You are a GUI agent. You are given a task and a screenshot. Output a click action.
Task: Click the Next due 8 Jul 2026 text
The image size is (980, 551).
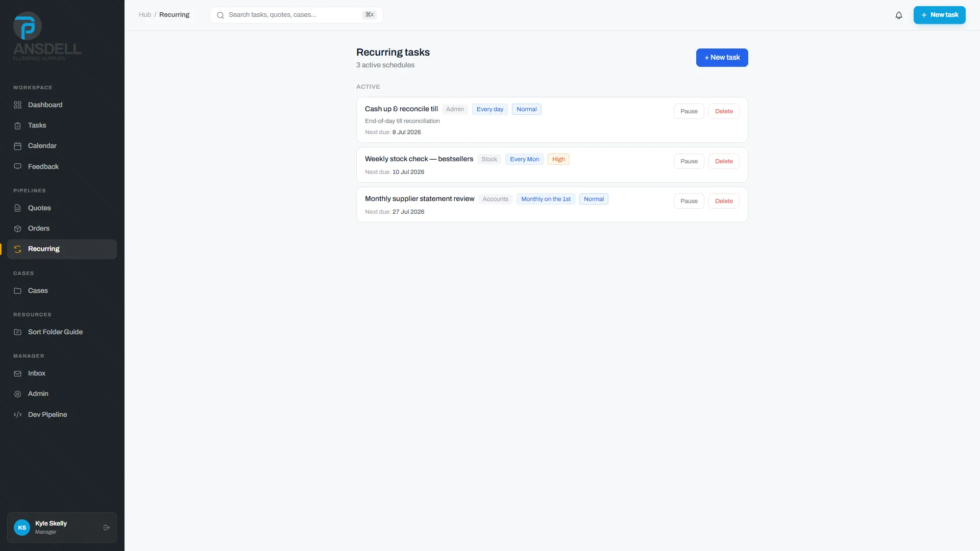pyautogui.click(x=393, y=132)
